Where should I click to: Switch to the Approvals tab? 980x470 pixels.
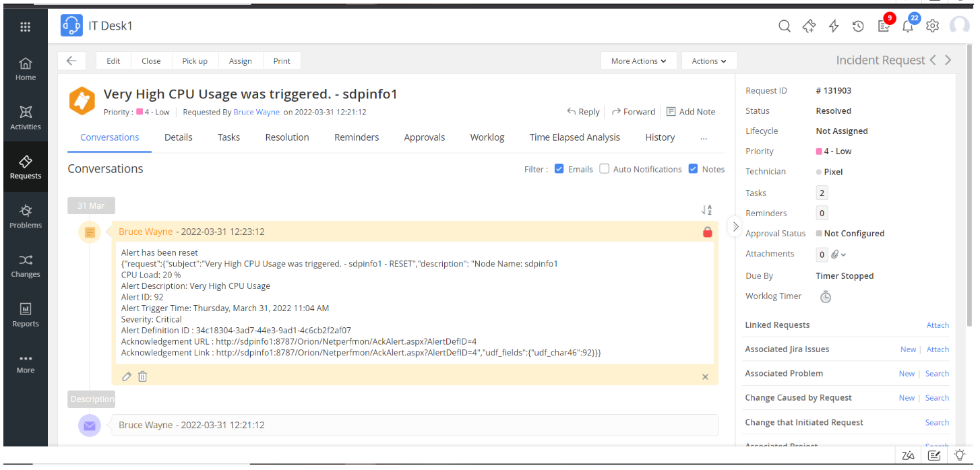(x=425, y=137)
